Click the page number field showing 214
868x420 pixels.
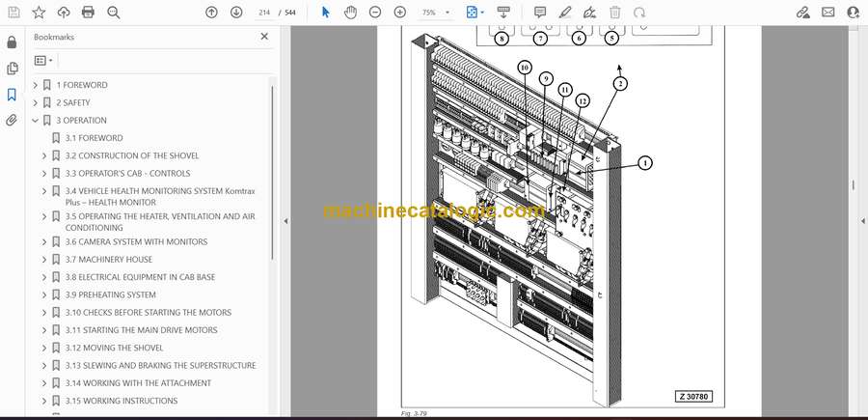(264, 13)
